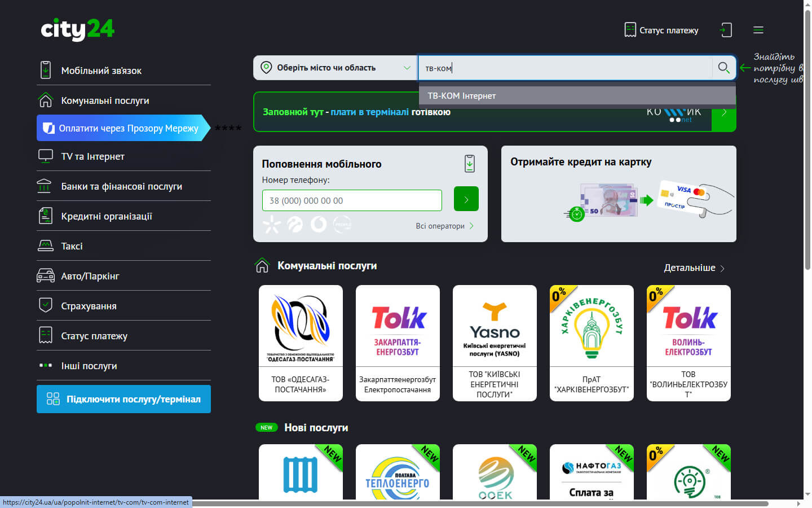This screenshot has height=508, width=812.
Task: Open Комунальні послуги sidebar menu item
Action: pos(123,100)
